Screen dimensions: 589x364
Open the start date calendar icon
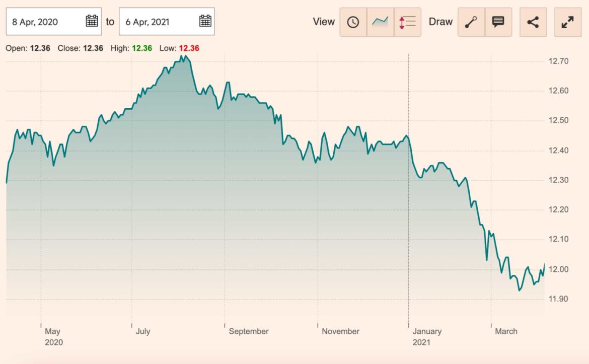pyautogui.click(x=92, y=21)
